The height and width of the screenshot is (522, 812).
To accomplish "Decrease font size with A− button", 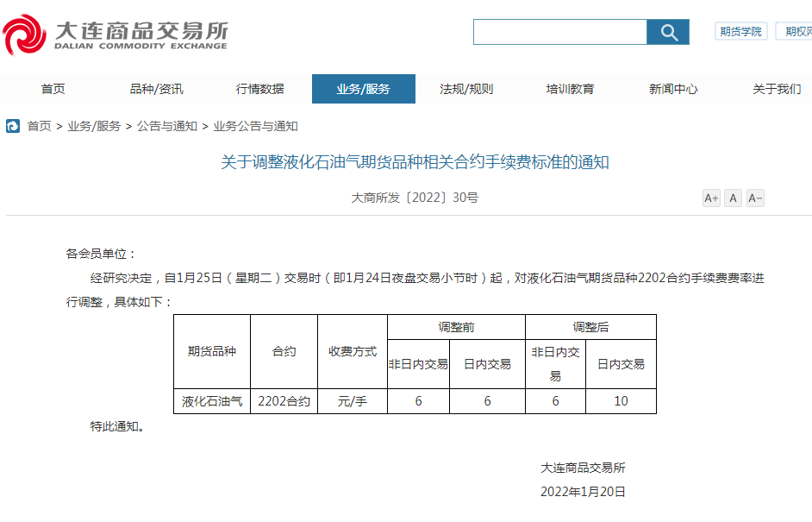I will coord(755,198).
